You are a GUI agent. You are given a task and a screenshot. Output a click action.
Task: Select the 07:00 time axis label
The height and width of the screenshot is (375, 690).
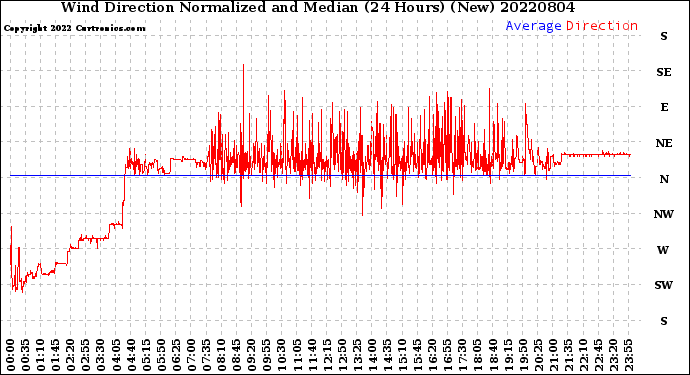191,355
